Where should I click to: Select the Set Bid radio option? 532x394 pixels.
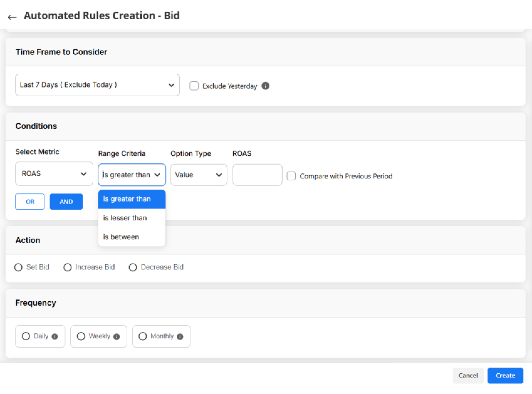click(19, 267)
